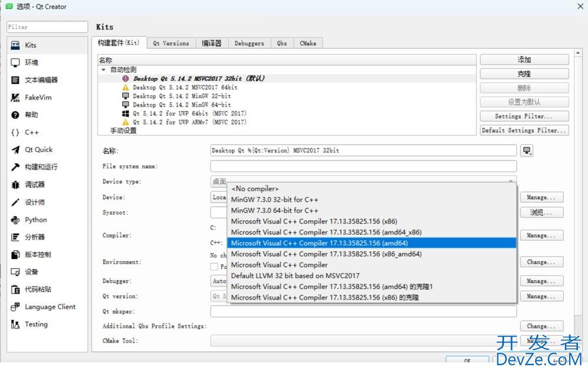
Task: Choose the MSVC (amd64) 的克隆1 compiler
Action: (372, 287)
